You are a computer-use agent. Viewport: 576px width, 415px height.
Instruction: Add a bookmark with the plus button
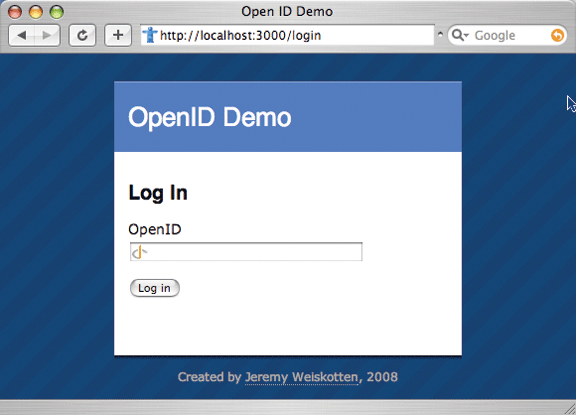(118, 35)
